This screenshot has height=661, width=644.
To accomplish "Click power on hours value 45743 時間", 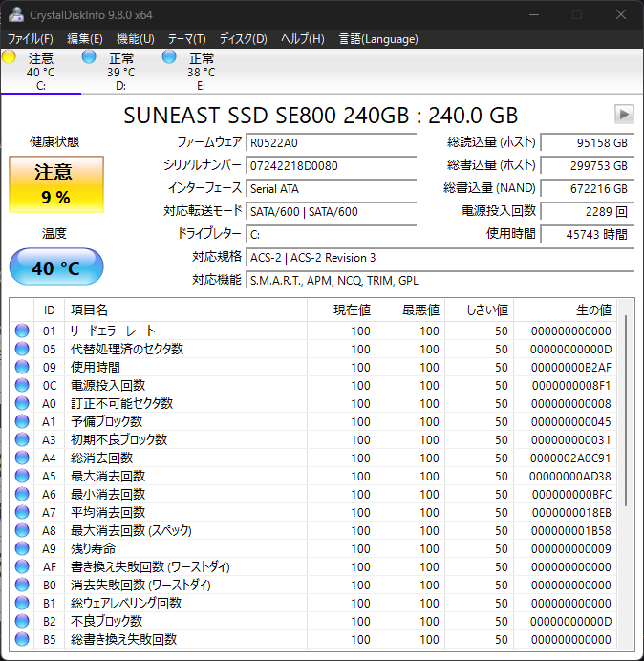I will tap(588, 234).
